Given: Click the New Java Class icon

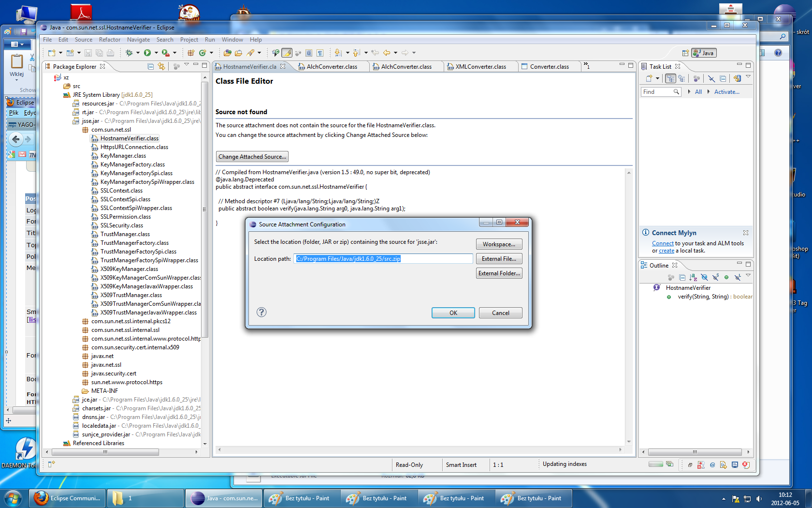Looking at the screenshot, I should 203,53.
